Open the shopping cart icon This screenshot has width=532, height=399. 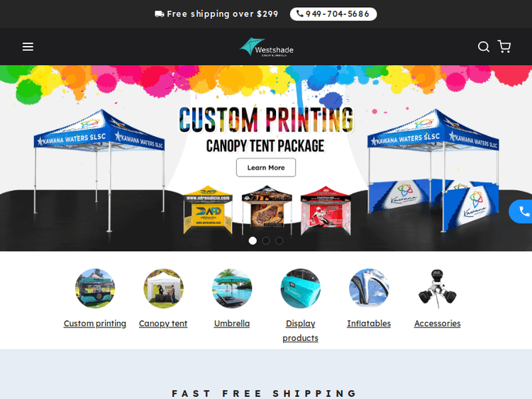[504, 47]
